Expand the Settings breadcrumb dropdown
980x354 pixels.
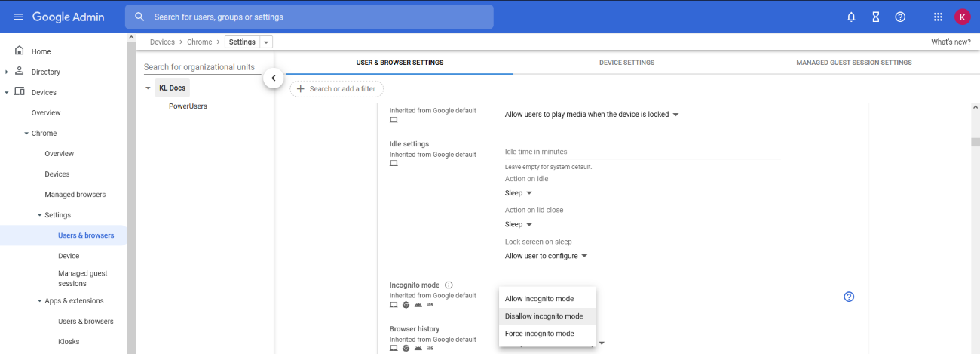click(x=266, y=42)
